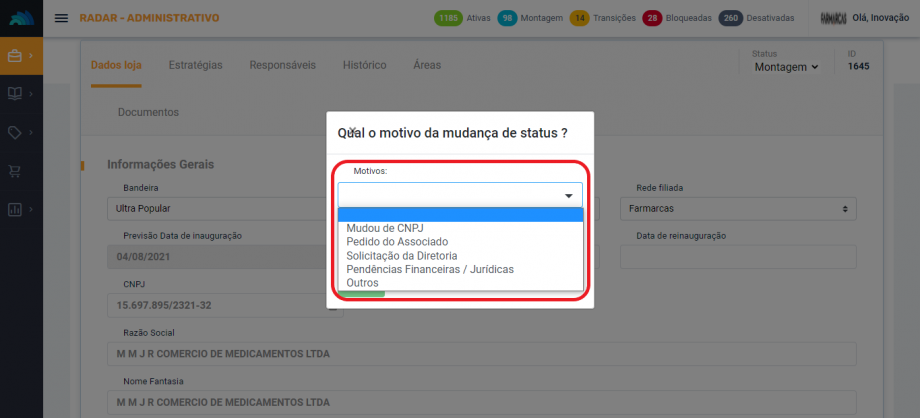Open the Documentos sub-tab

[x=148, y=112]
